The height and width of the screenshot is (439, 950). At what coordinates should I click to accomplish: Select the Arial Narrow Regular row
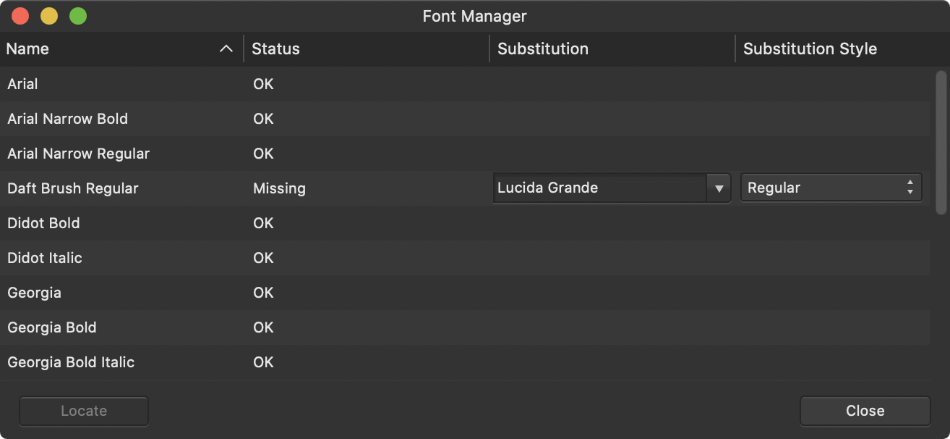79,154
